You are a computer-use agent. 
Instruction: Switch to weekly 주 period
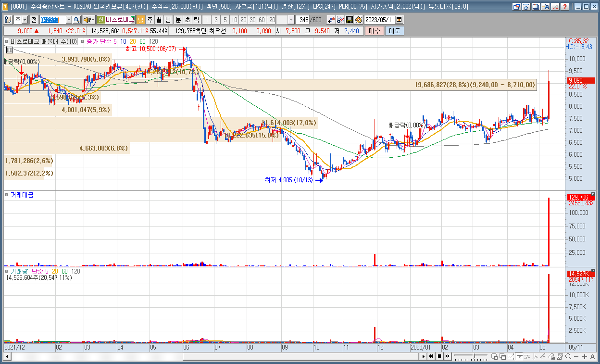click(x=150, y=20)
